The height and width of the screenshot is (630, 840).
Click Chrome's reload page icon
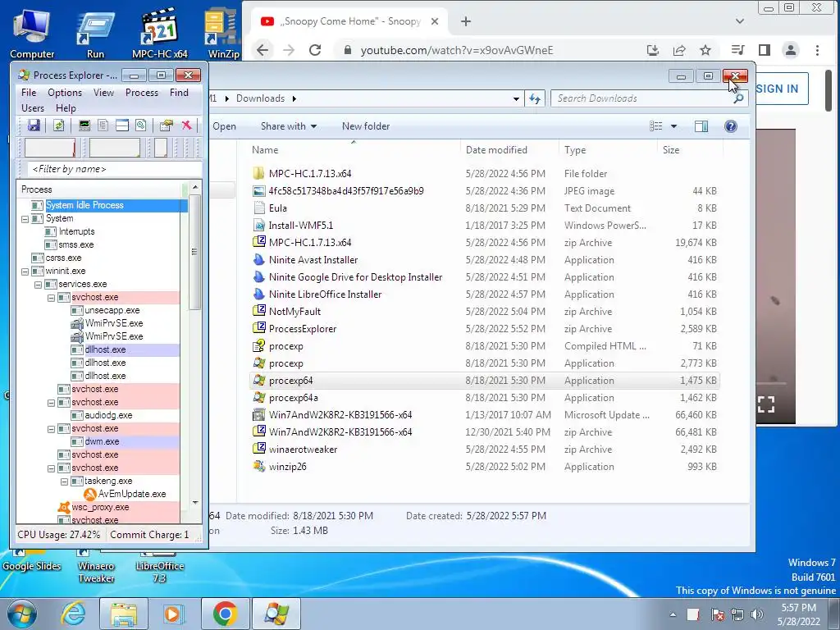coord(315,50)
